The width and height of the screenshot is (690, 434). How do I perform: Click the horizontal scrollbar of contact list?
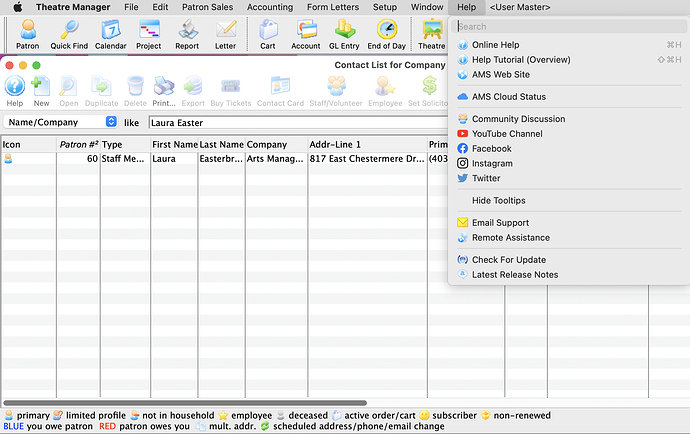tap(185, 403)
